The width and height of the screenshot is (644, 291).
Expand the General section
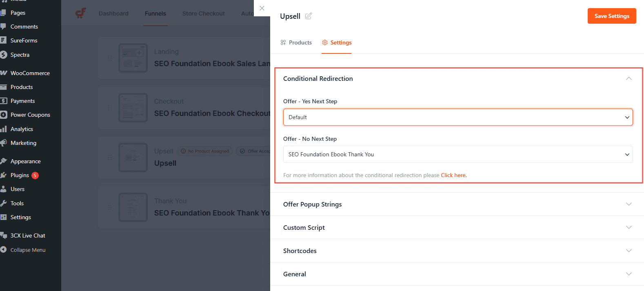coord(629,274)
